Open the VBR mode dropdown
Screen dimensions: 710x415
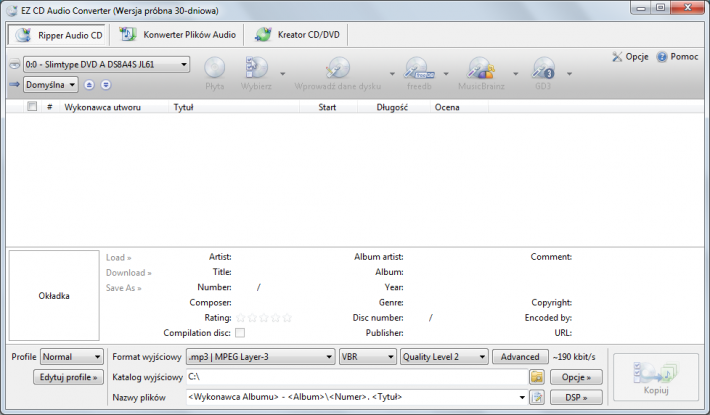[x=368, y=357]
